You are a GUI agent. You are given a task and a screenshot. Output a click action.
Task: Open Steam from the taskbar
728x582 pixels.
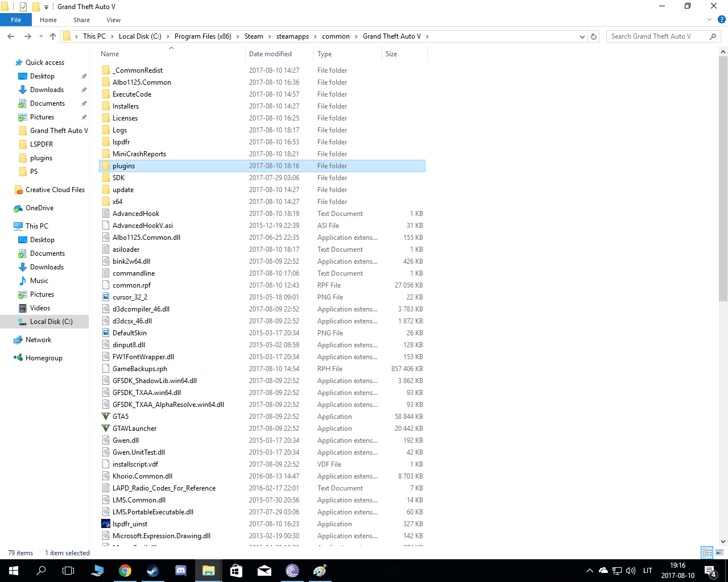click(x=153, y=571)
